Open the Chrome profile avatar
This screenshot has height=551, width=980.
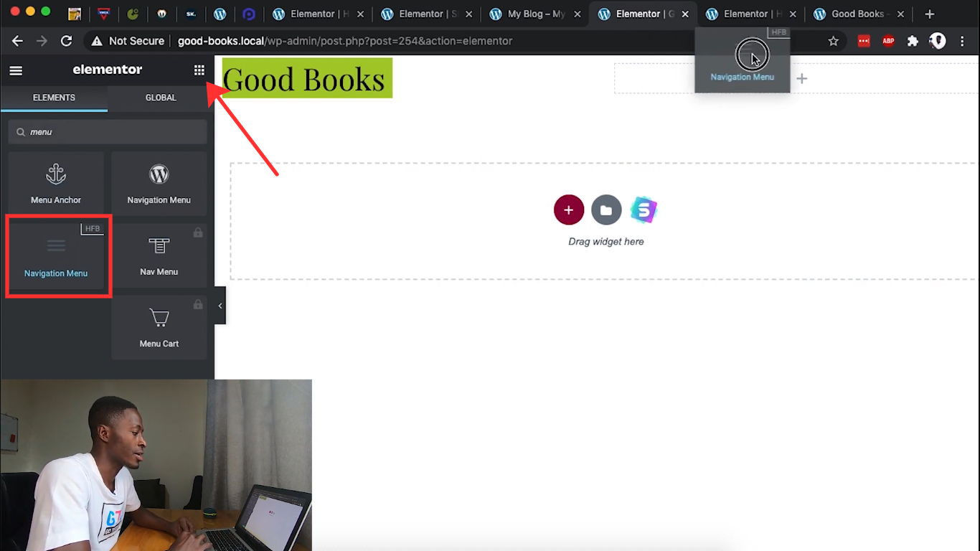click(938, 41)
